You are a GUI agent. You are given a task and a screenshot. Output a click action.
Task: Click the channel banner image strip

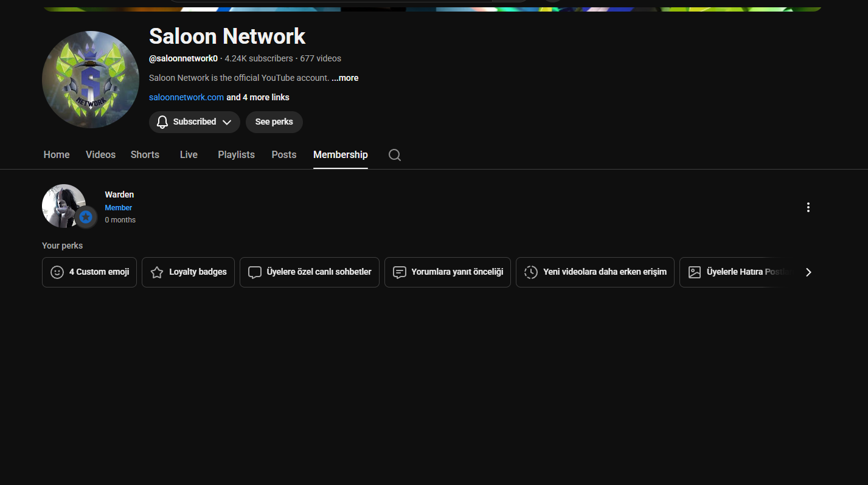point(432,9)
